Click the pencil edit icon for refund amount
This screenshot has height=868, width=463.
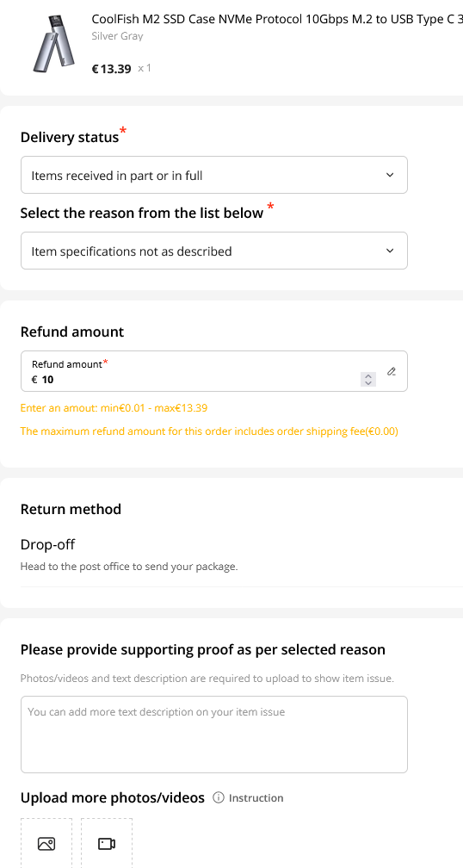pos(391,371)
